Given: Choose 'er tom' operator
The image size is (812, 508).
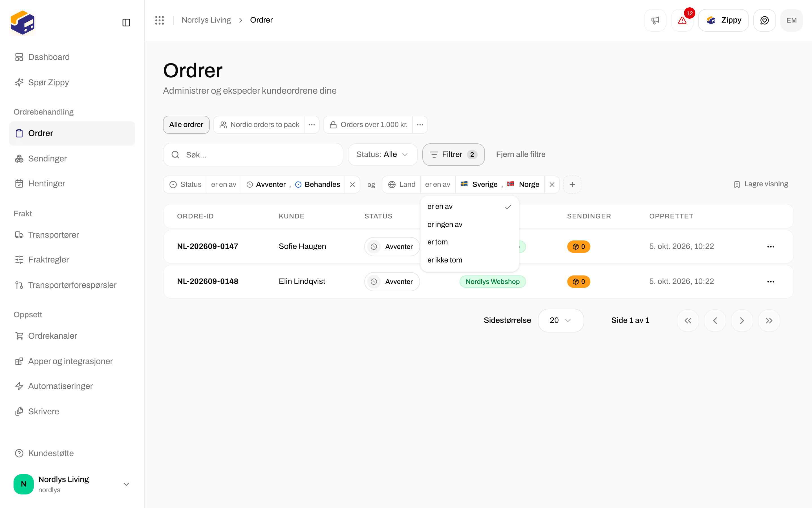Looking at the screenshot, I should (x=469, y=242).
